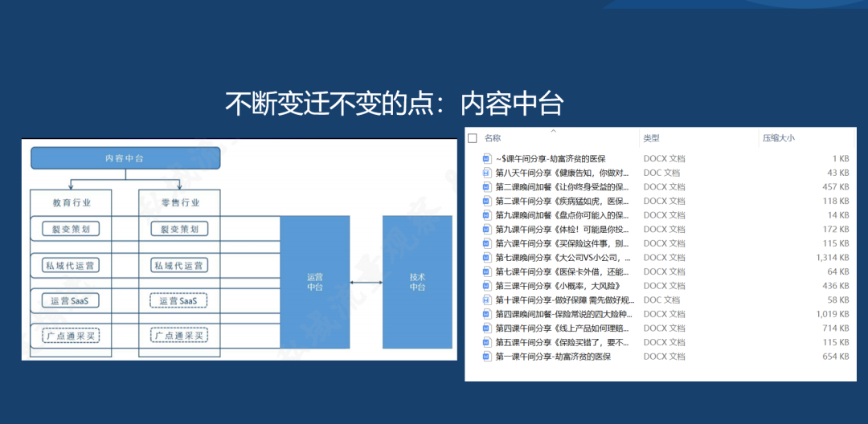Sort files by the 名称 column header
The width and height of the screenshot is (868, 424).
pyautogui.click(x=493, y=138)
